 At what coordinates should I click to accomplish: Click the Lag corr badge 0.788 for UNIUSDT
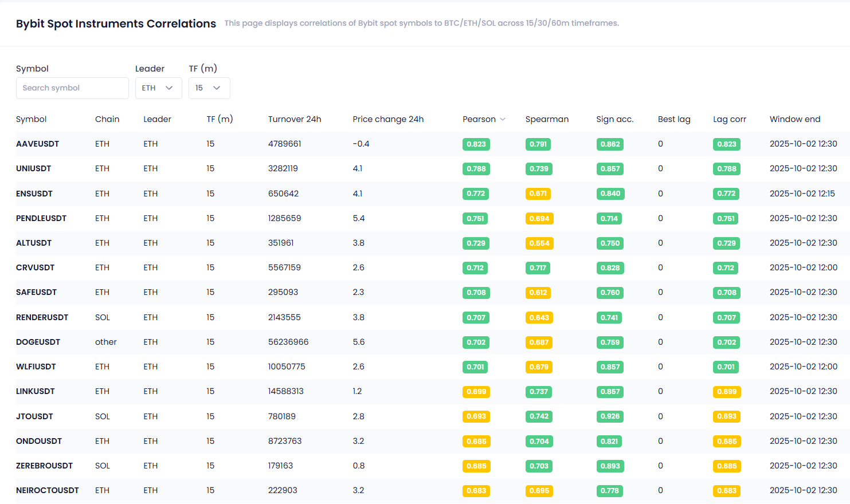click(727, 169)
